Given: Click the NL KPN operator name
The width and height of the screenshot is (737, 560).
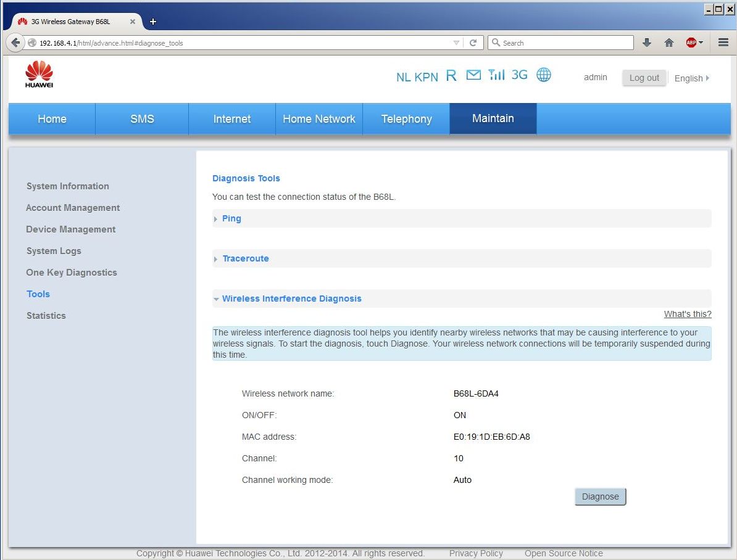Looking at the screenshot, I should [x=417, y=77].
